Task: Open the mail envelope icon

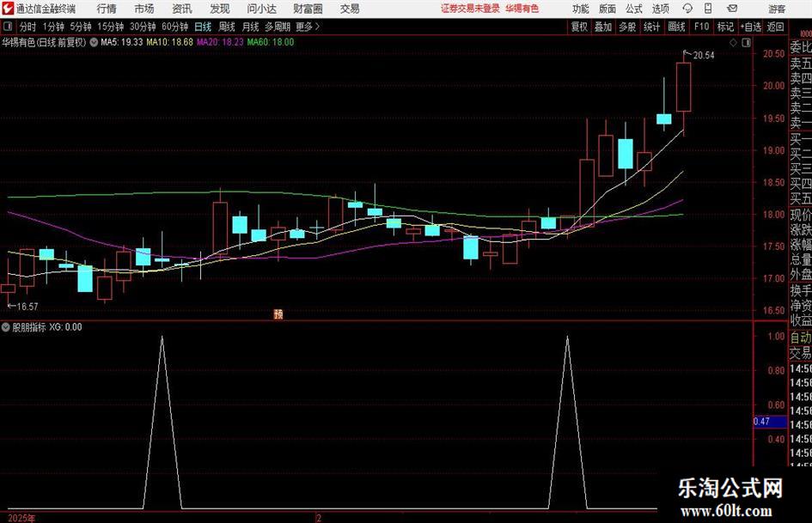Action: (x=732, y=9)
